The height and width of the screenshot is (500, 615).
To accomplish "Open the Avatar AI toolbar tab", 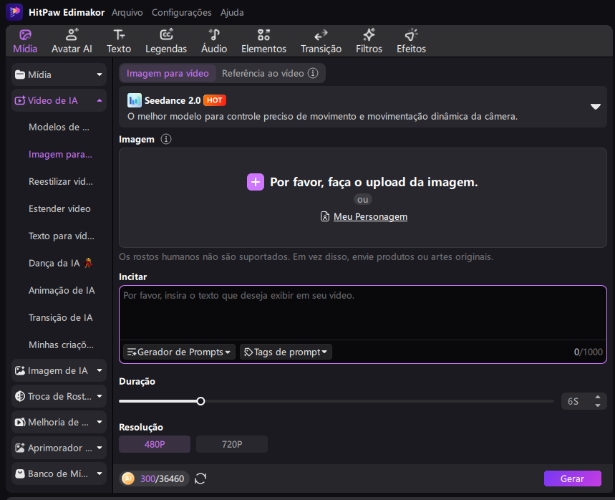I will 72,41.
